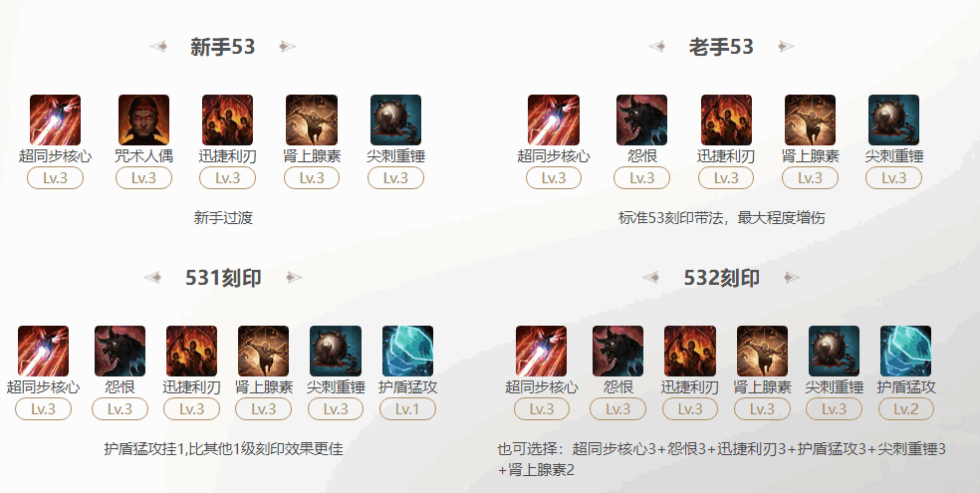The image size is (980, 493).
Task: Select 护盾猛攻 icon in 532刻印 set
Action: pos(905,352)
